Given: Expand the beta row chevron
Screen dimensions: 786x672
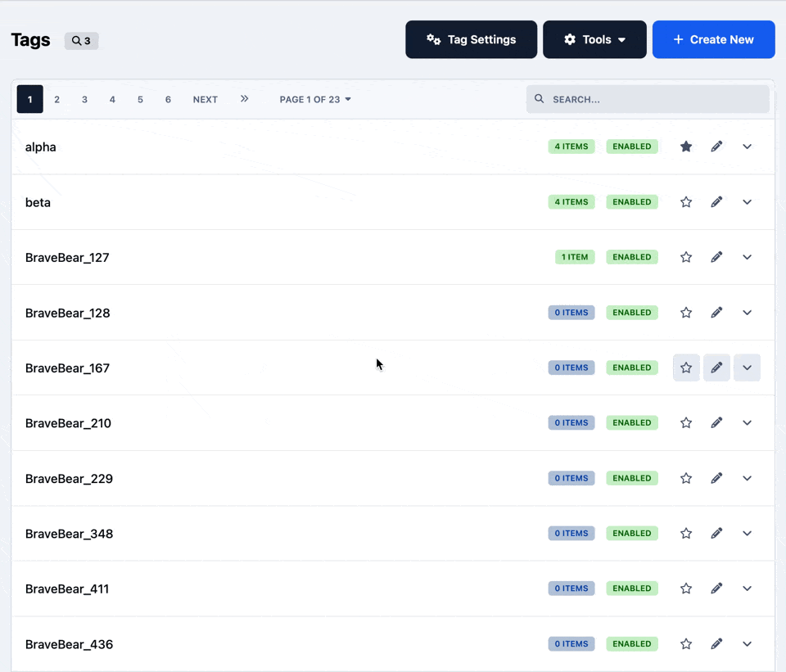Looking at the screenshot, I should 747,202.
